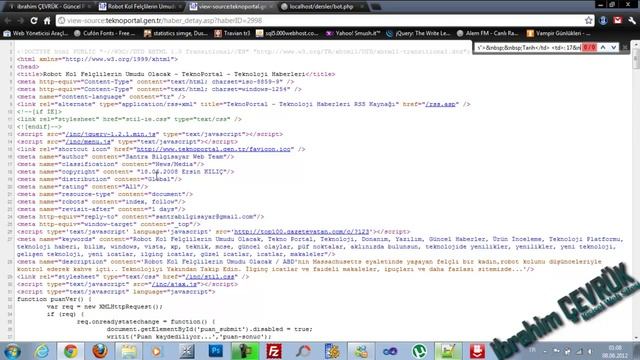Open Windows Explorer folder taskbar icon
Viewport: 640px width, 360px height.
tap(129, 351)
